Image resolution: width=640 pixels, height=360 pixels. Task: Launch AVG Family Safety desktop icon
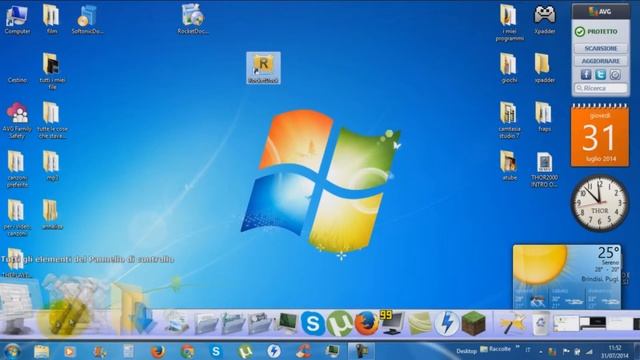(x=17, y=120)
